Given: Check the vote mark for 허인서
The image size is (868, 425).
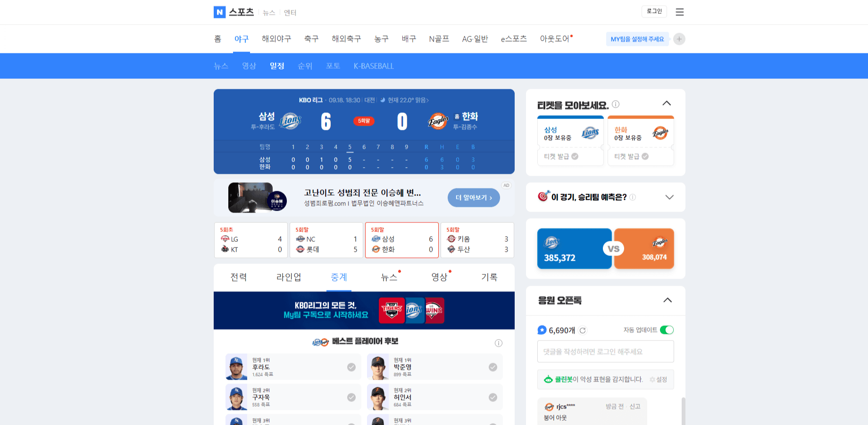Looking at the screenshot, I should click(x=493, y=397).
